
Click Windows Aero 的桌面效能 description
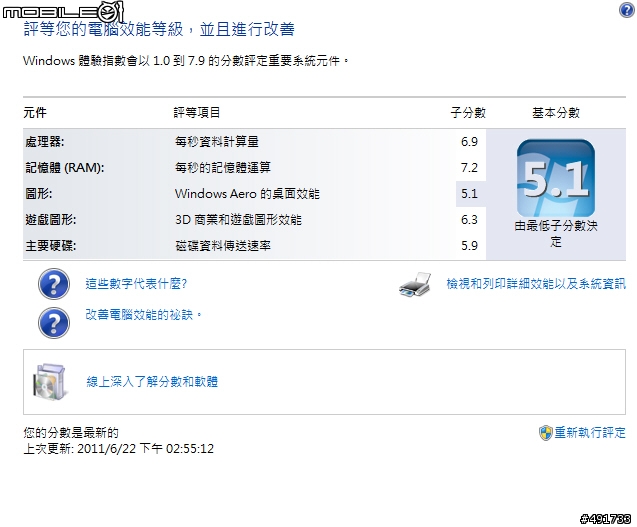point(247,194)
